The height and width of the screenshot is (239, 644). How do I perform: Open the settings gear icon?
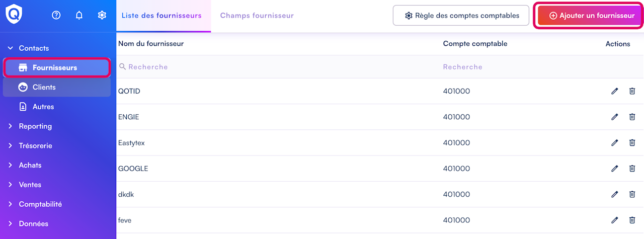[x=102, y=15]
